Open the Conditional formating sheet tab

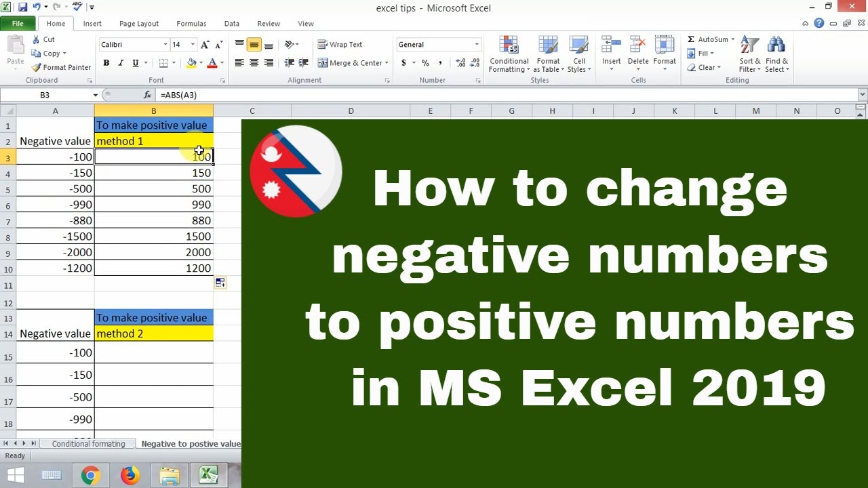point(89,444)
